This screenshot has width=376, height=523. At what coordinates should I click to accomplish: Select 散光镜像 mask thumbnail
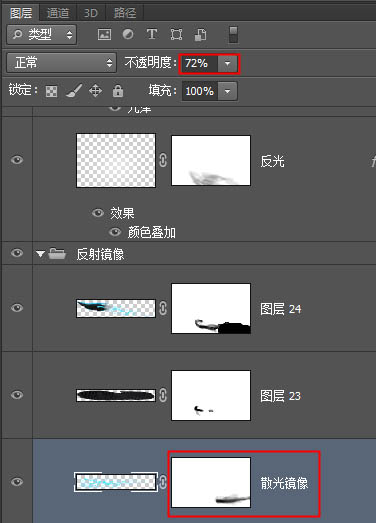pyautogui.click(x=211, y=483)
